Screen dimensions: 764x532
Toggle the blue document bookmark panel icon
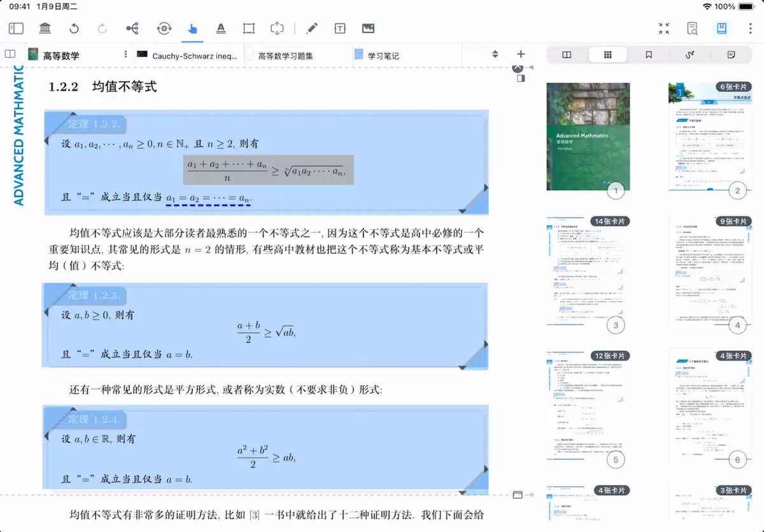(721, 28)
